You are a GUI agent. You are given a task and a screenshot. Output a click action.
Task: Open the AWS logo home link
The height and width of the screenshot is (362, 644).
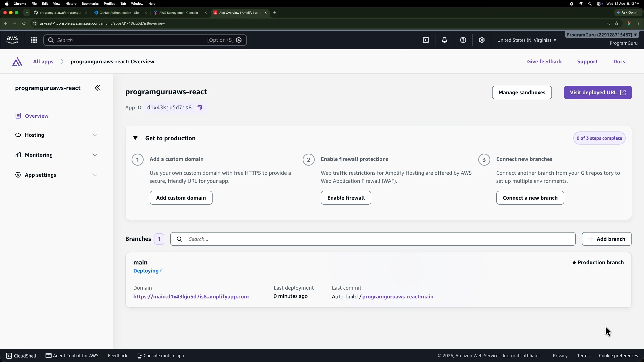pyautogui.click(x=12, y=40)
